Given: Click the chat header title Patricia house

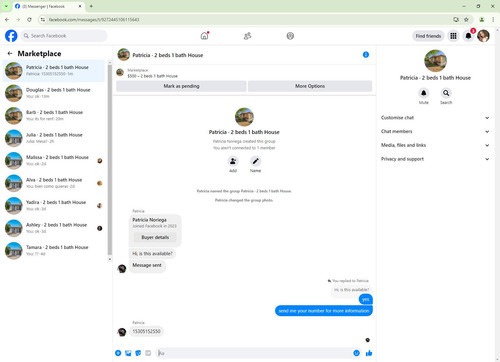Looking at the screenshot, I should (168, 55).
